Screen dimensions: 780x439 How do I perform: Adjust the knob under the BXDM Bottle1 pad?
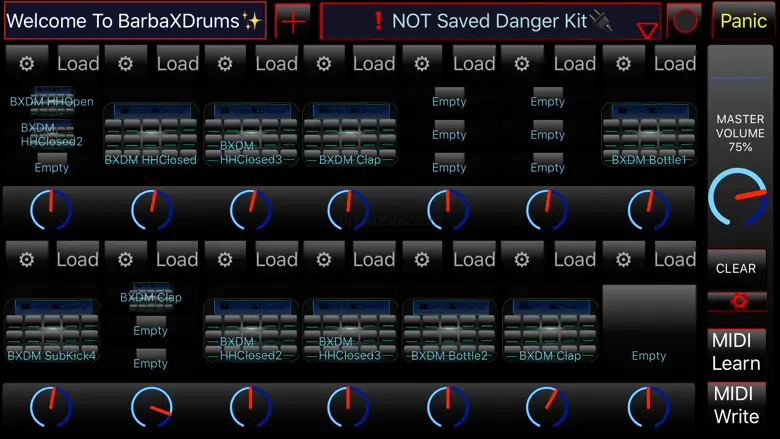(x=648, y=210)
